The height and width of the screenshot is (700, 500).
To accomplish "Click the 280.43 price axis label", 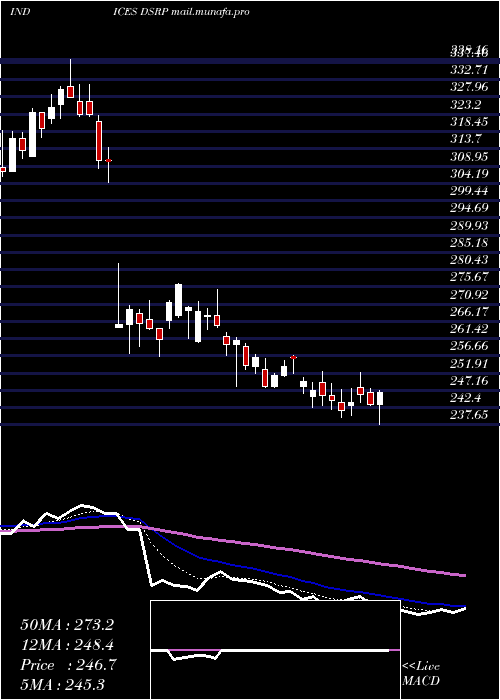I will (470, 260).
